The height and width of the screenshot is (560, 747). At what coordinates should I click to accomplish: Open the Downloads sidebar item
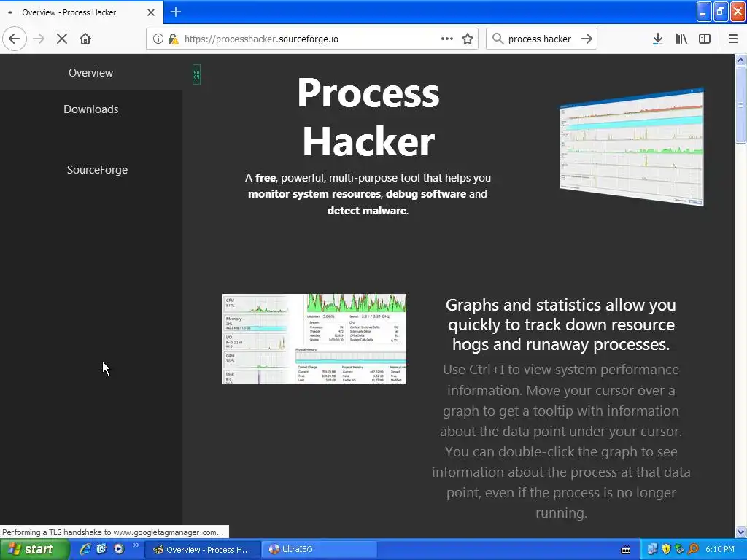click(x=90, y=109)
